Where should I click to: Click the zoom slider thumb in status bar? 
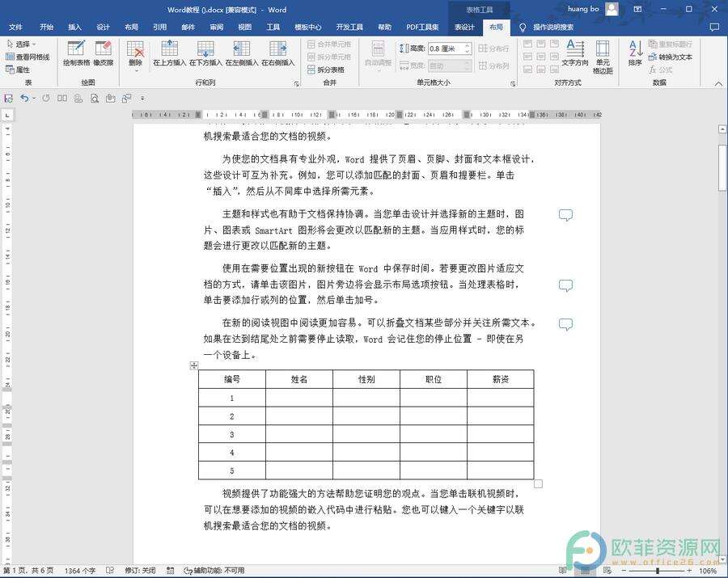[658, 570]
